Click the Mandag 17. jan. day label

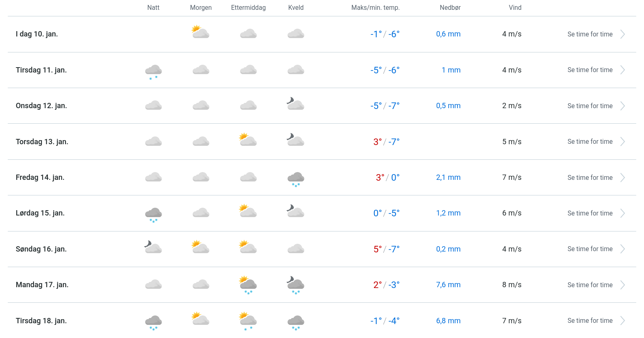(42, 285)
